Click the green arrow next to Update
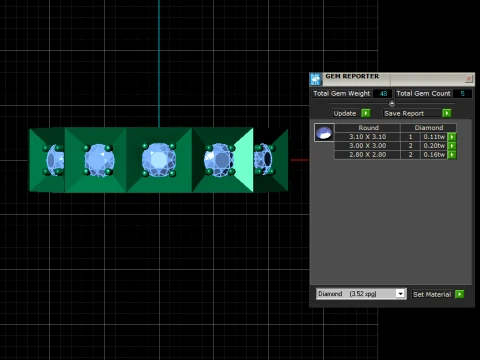The height and width of the screenshot is (360, 480). coord(366,113)
